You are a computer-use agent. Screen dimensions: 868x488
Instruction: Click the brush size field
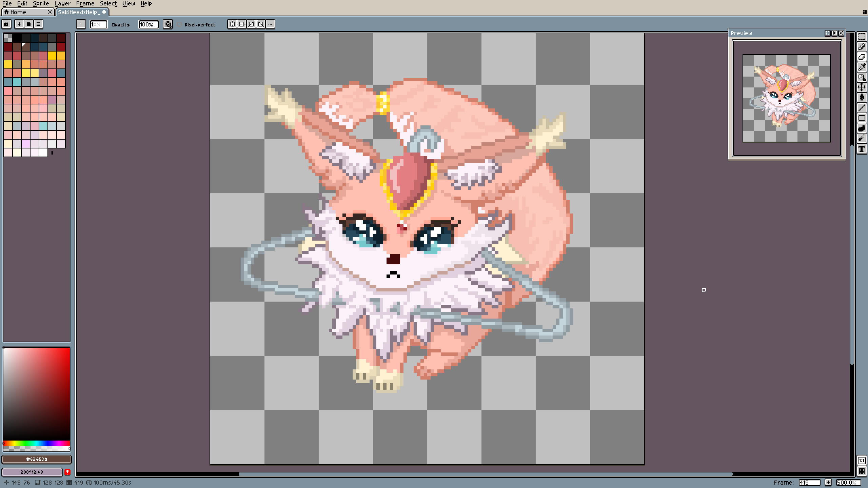[98, 24]
